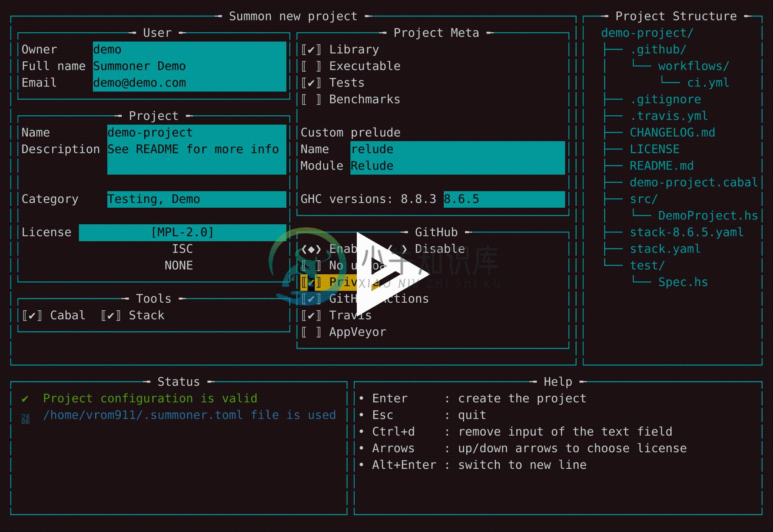Toggle the AppVeyor checkbox
This screenshot has height=532, width=773.
[311, 332]
